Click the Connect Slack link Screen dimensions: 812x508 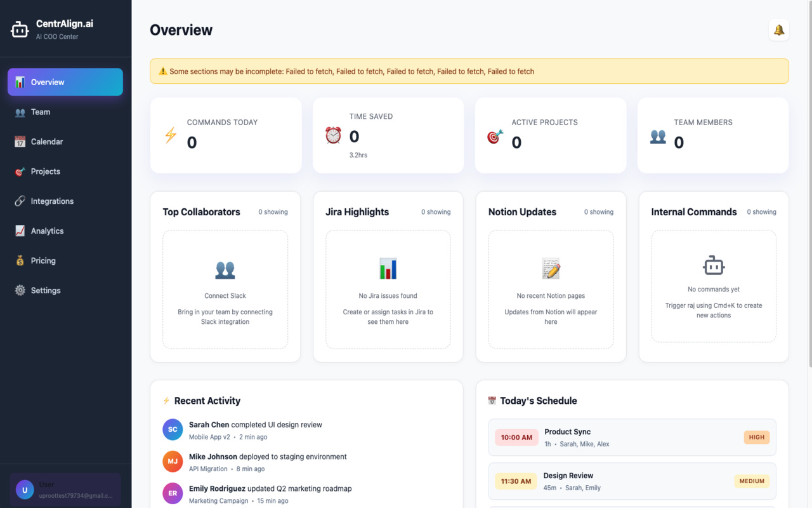(x=225, y=296)
